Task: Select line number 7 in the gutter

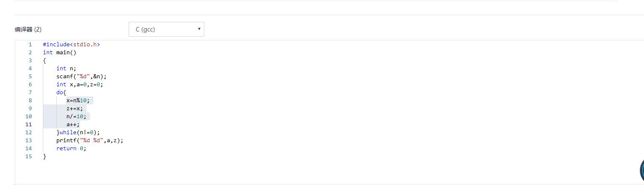Action: click(x=30, y=93)
